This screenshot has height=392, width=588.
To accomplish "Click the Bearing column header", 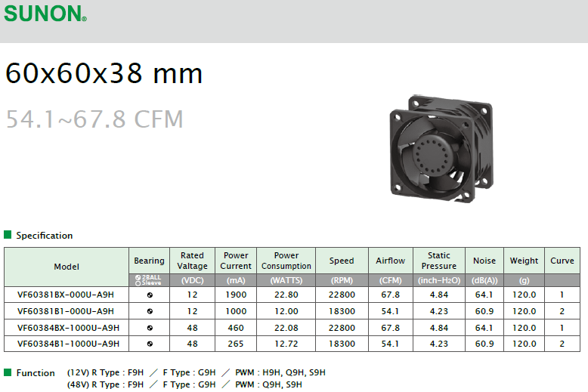I will point(149,261).
